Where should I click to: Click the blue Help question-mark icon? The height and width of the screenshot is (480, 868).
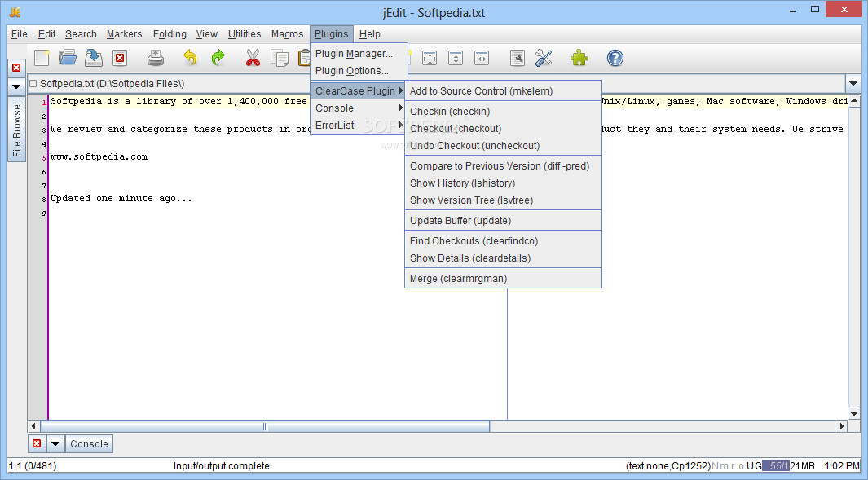point(615,58)
